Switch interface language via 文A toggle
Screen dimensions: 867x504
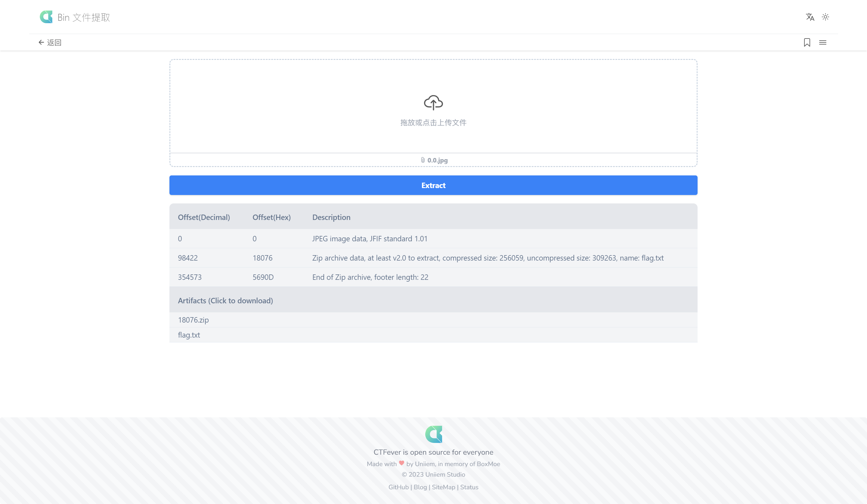point(810,17)
